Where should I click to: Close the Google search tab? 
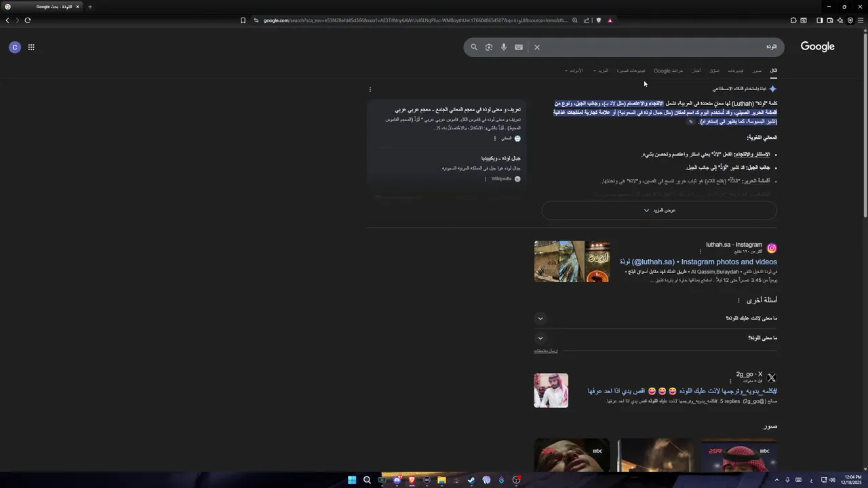[77, 7]
